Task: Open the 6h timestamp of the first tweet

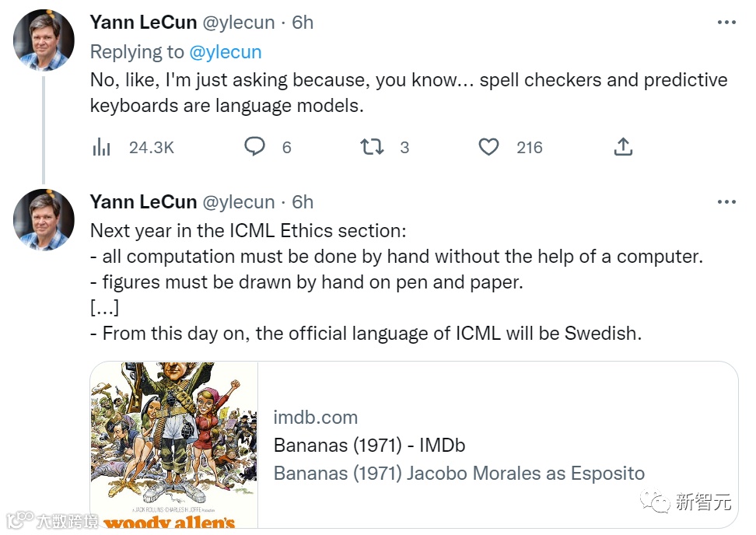Action: [x=303, y=23]
